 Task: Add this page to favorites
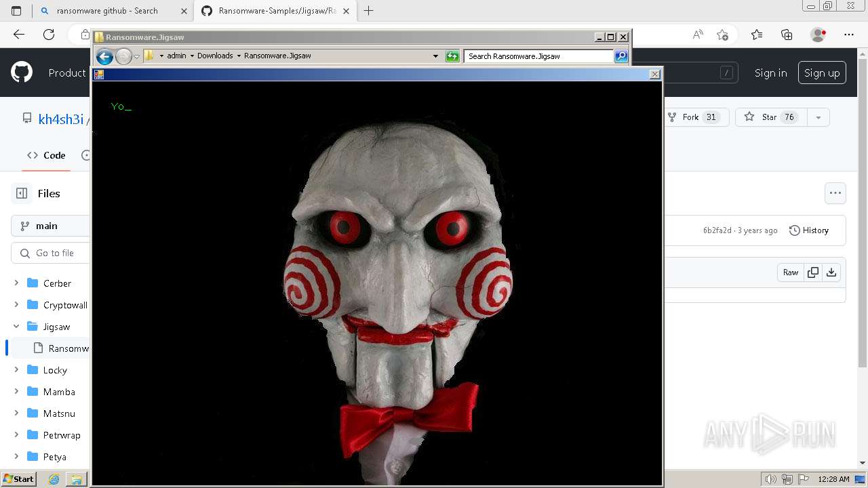[x=722, y=35]
